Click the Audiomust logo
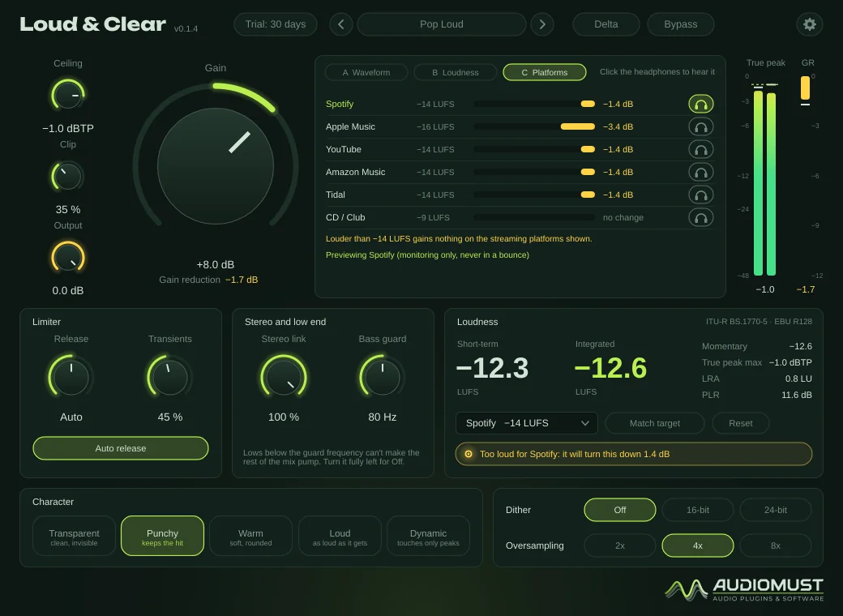The image size is (843, 616). click(744, 590)
